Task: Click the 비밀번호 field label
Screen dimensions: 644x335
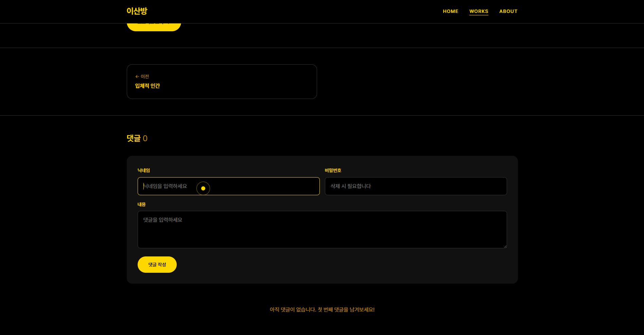Action: pyautogui.click(x=333, y=170)
